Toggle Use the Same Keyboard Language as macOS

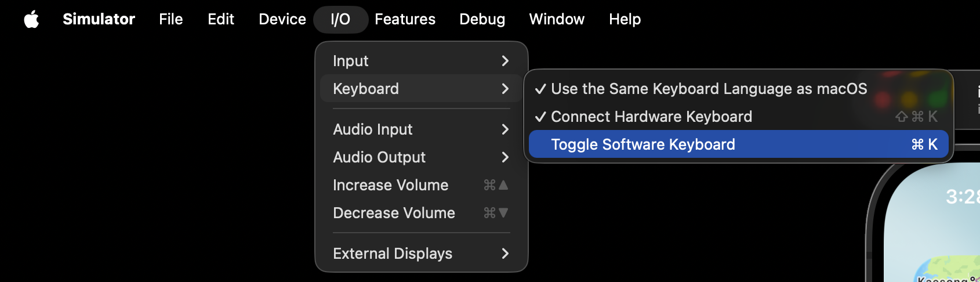709,89
